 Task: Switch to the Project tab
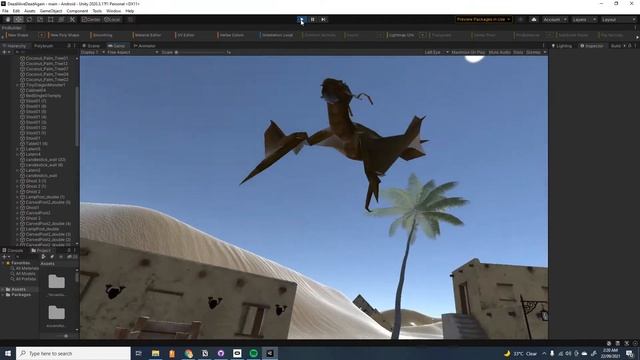point(42,251)
